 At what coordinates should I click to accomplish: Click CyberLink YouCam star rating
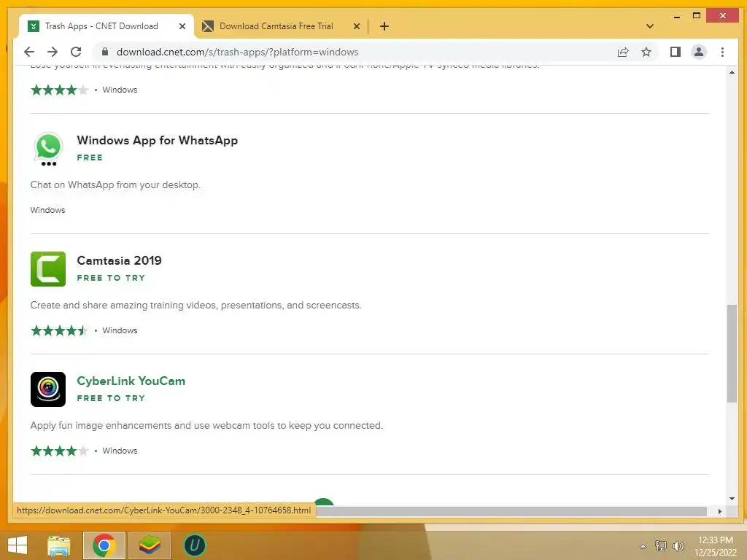[x=60, y=451]
